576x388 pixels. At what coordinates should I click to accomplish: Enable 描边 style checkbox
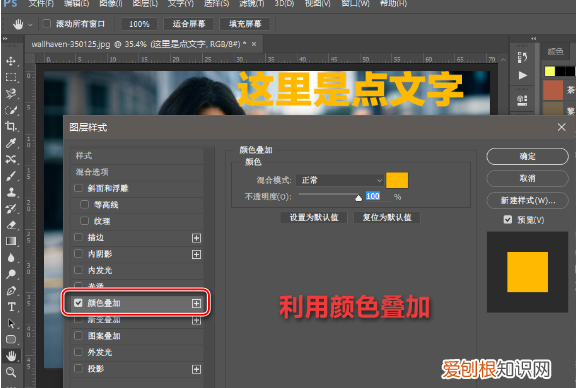tap(78, 237)
